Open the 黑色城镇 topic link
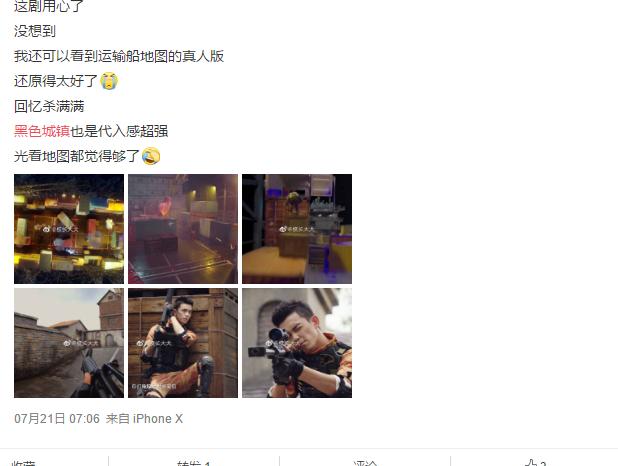Image resolution: width=618 pixels, height=466 pixels. pyautogui.click(x=42, y=131)
